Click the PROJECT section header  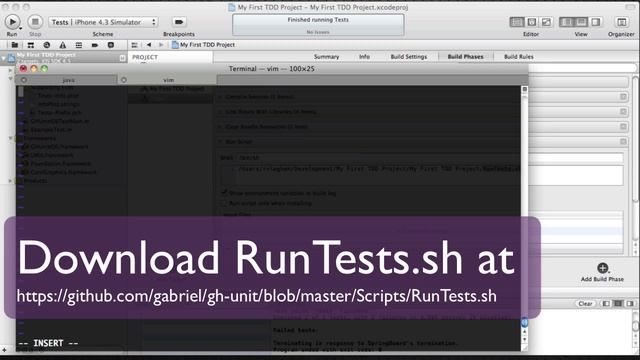(145, 57)
